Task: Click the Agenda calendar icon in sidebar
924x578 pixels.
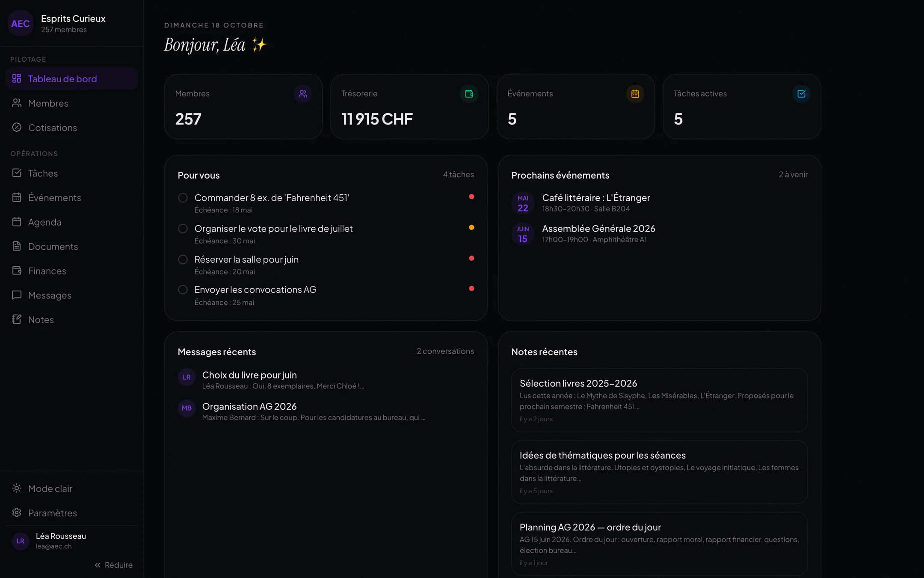Action: [17, 222]
